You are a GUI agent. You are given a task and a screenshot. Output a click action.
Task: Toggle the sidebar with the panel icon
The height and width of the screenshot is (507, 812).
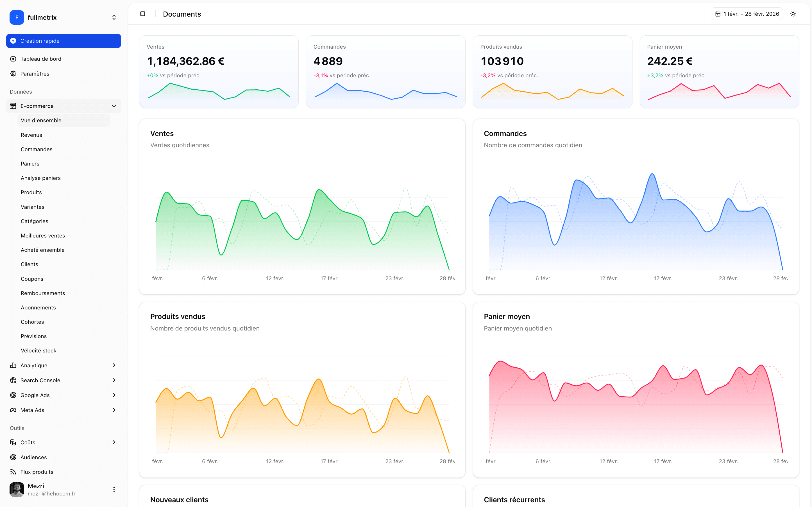point(142,14)
